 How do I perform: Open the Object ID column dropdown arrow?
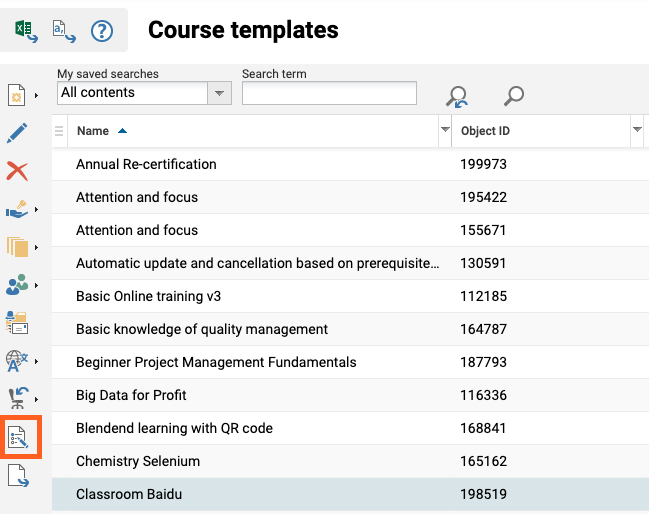tap(637, 131)
